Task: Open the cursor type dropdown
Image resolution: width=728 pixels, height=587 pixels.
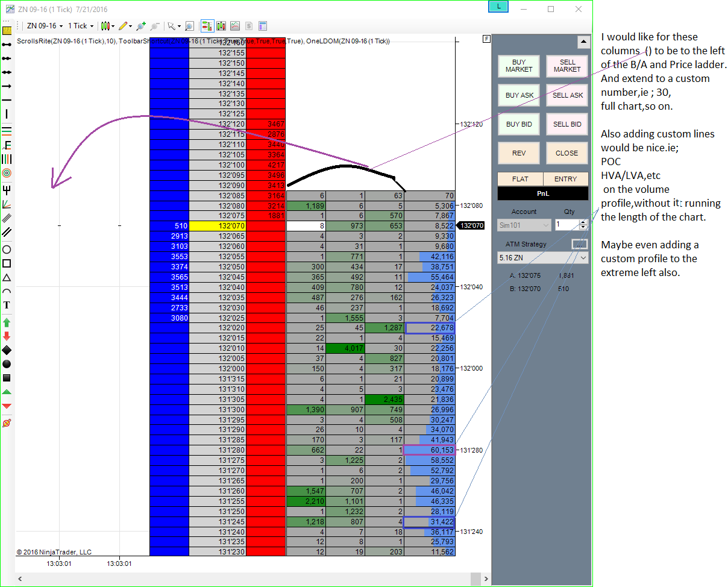Action: point(174,26)
